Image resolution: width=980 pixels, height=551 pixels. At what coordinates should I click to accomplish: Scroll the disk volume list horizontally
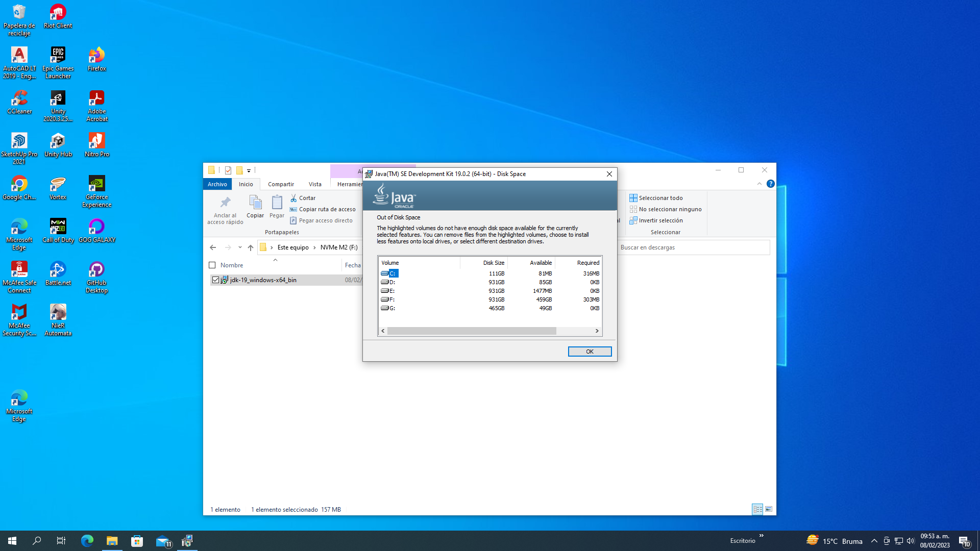pos(488,330)
